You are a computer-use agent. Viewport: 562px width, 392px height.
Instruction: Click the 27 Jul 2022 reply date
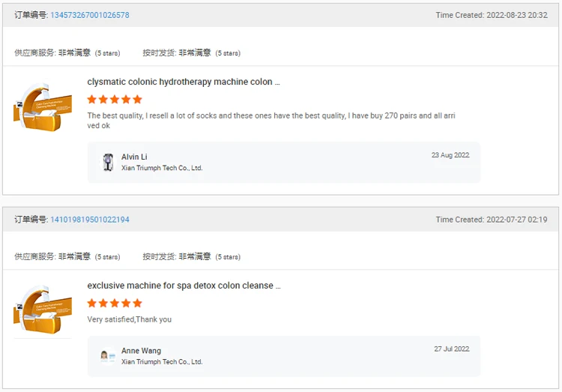point(451,349)
